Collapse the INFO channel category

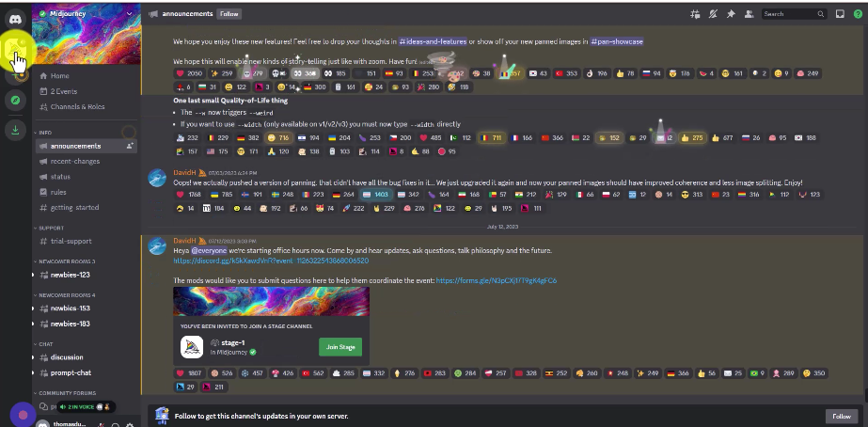tap(45, 133)
